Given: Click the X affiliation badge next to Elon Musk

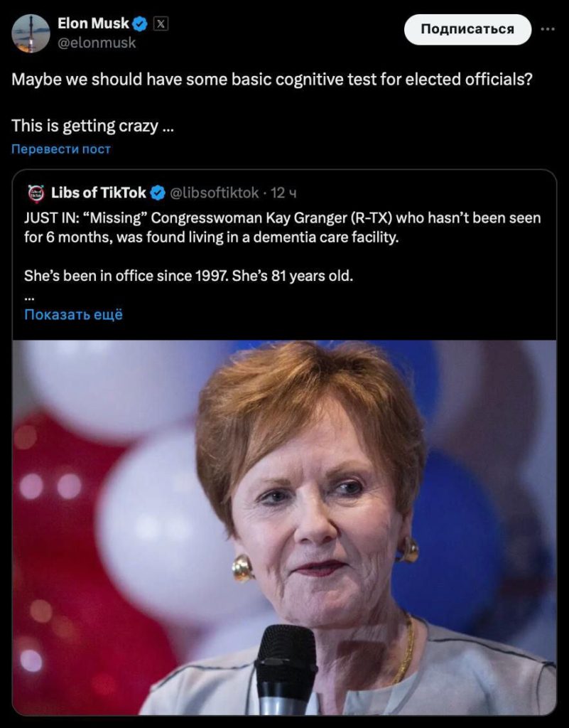Looking at the screenshot, I should click(x=161, y=24).
